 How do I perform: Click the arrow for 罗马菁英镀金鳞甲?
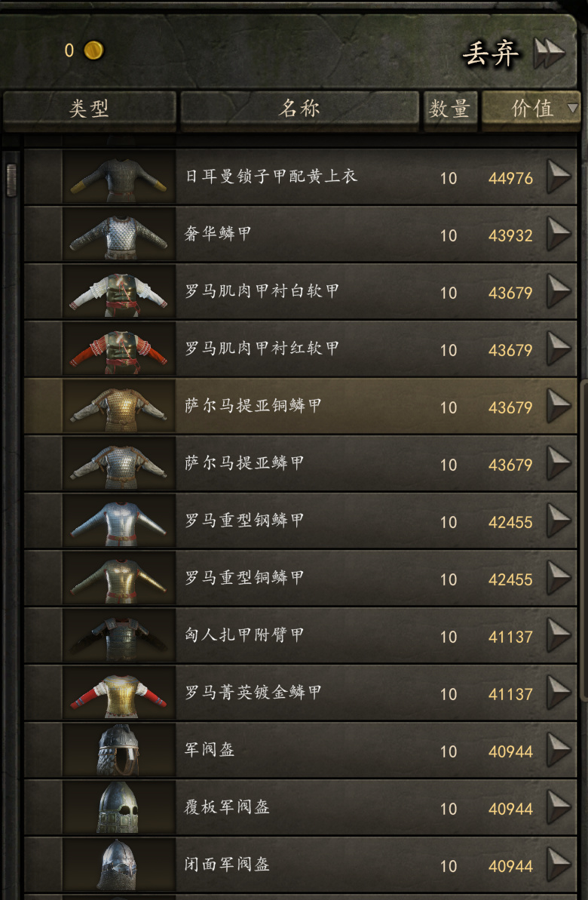tap(558, 693)
